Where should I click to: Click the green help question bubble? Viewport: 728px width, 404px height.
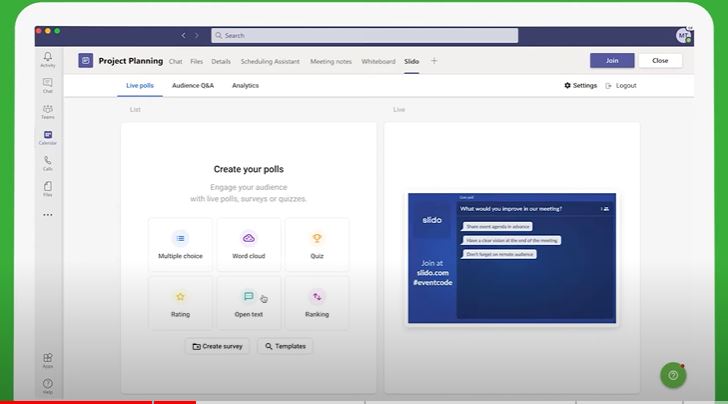[673, 375]
